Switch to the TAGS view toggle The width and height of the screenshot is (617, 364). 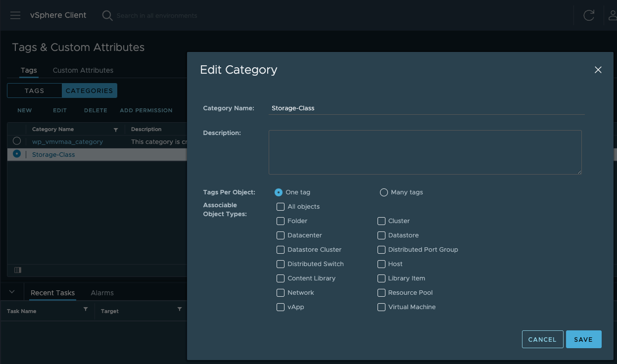coord(35,91)
